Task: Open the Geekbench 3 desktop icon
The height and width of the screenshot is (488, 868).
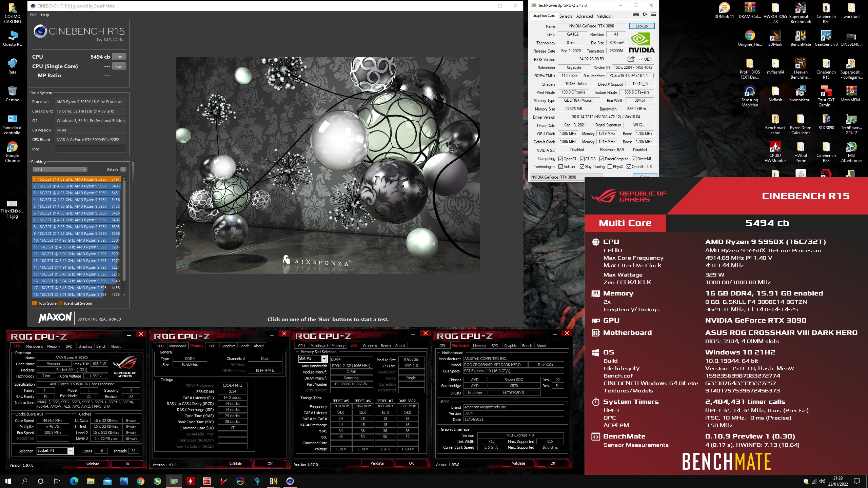Action: pyautogui.click(x=826, y=39)
